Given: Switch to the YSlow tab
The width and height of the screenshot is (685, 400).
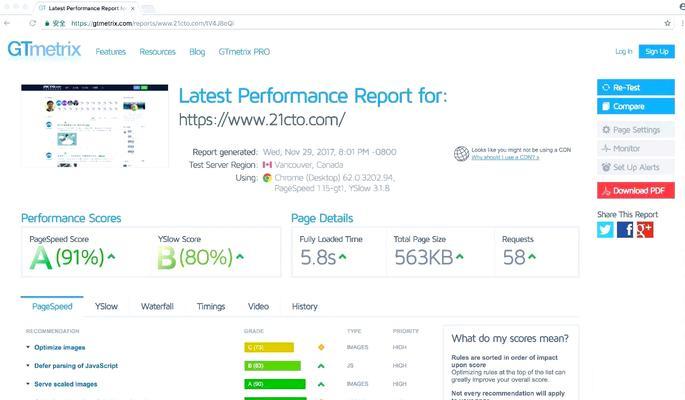Looking at the screenshot, I should pyautogui.click(x=106, y=307).
